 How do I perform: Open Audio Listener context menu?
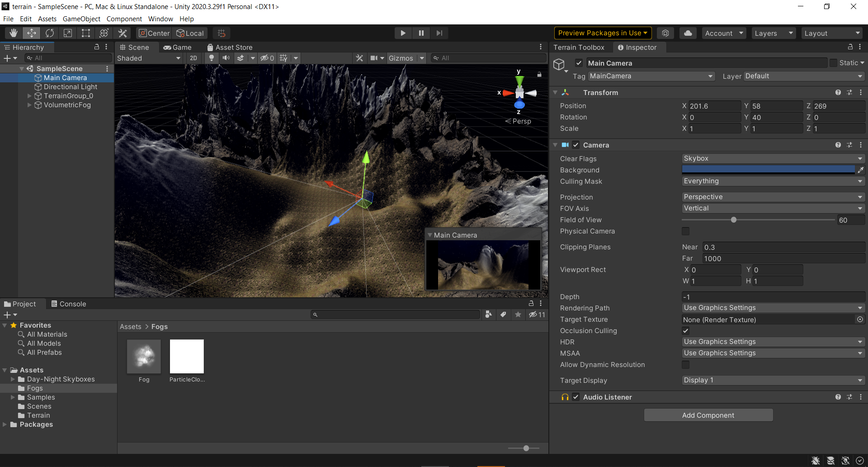(x=861, y=397)
